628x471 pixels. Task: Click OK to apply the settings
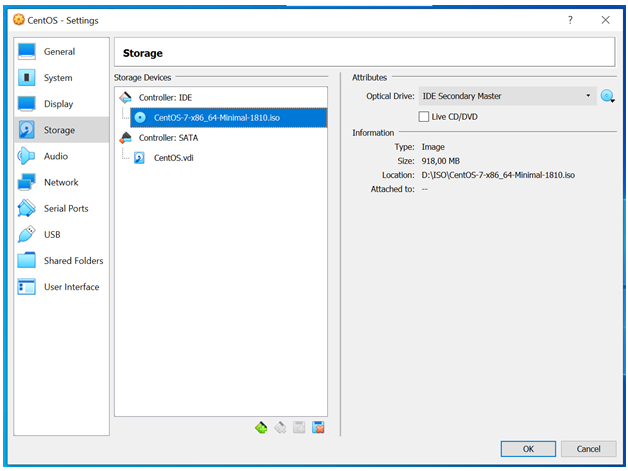click(528, 449)
